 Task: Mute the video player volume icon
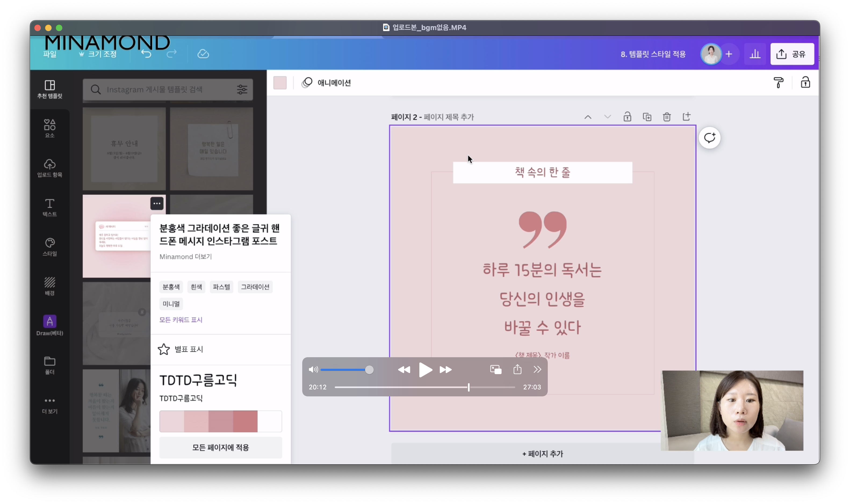[313, 370]
